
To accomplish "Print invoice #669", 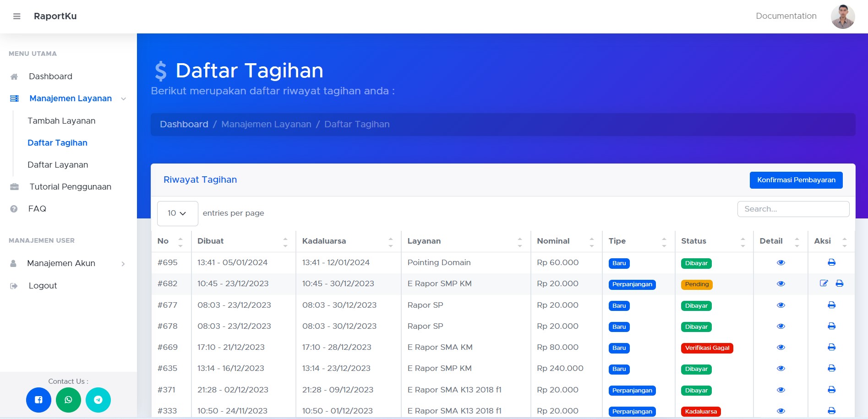I will pyautogui.click(x=832, y=347).
